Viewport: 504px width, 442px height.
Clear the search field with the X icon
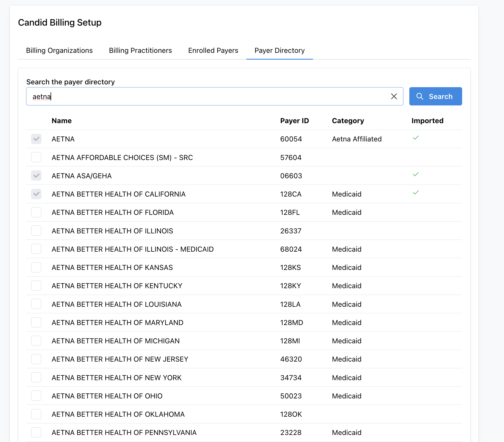tap(394, 96)
